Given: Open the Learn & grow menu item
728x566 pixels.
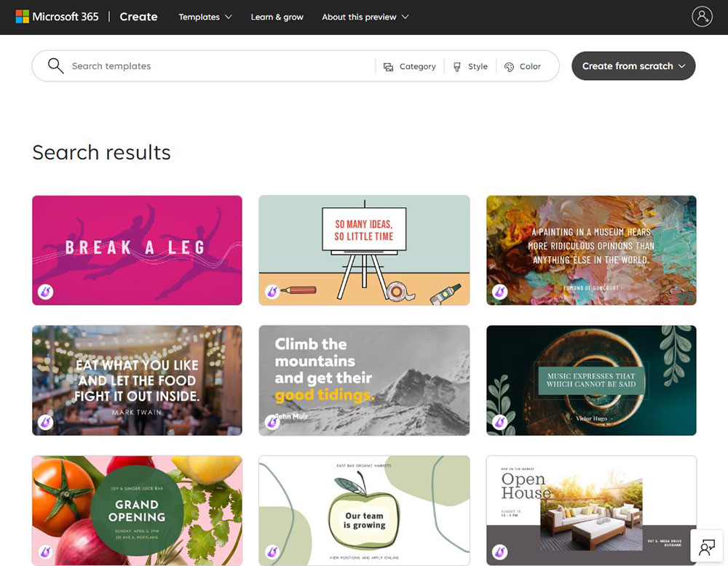Looking at the screenshot, I should click(x=277, y=17).
